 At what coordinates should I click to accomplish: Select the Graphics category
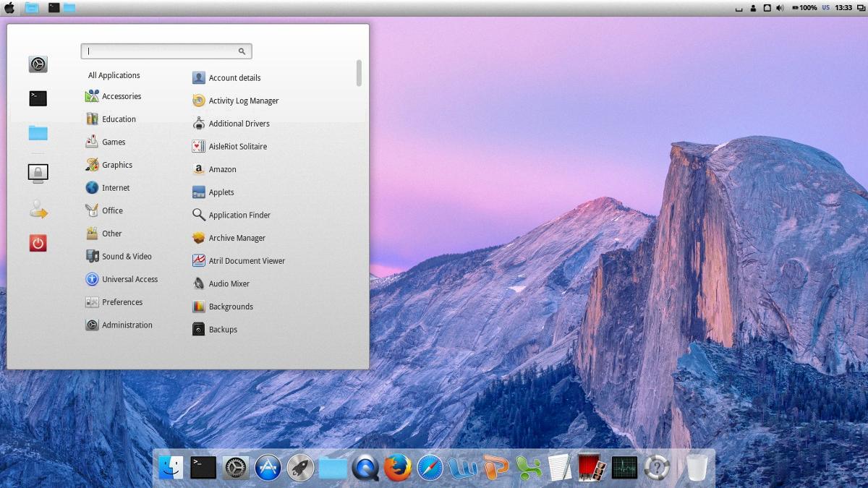tap(116, 165)
